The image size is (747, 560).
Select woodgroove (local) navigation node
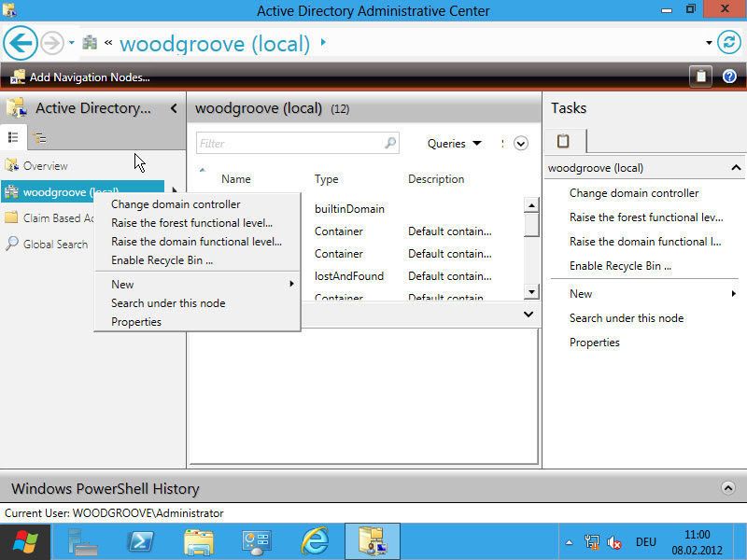[82, 191]
